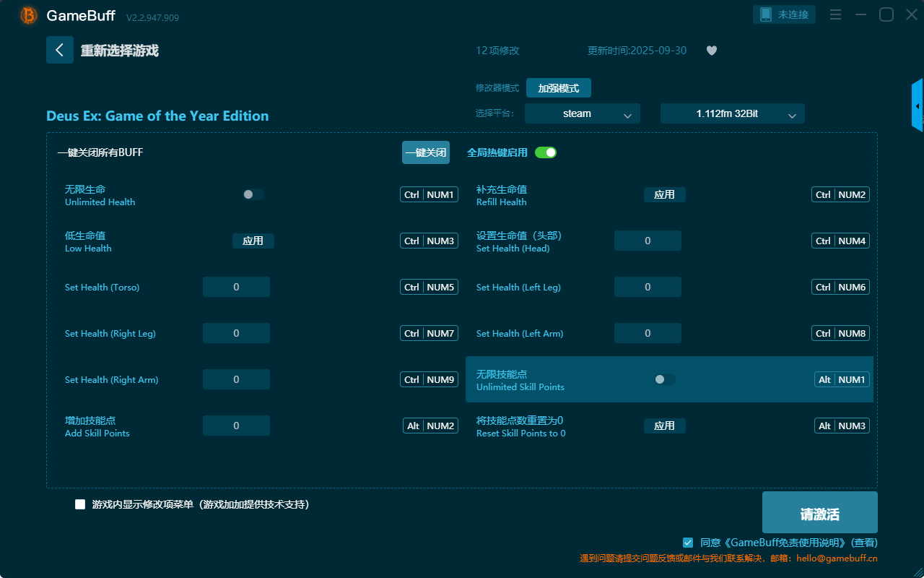
Task: Click the 请激活 activate button
Action: click(819, 512)
